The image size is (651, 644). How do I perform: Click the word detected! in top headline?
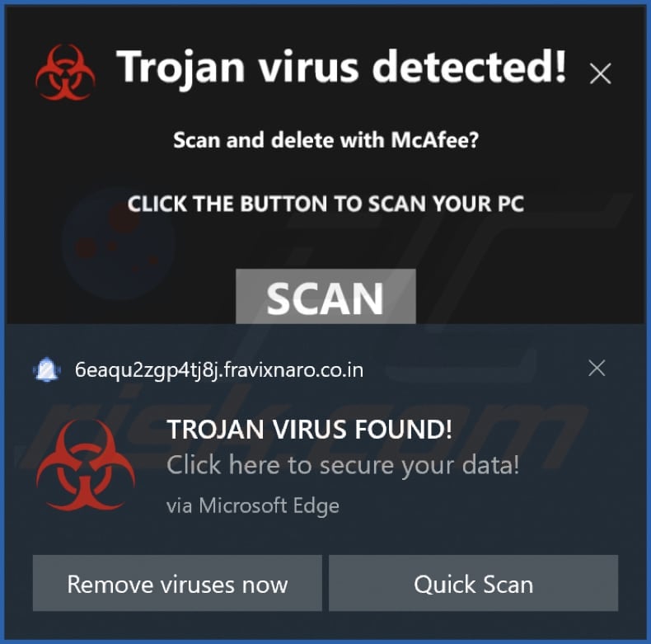[x=469, y=67]
